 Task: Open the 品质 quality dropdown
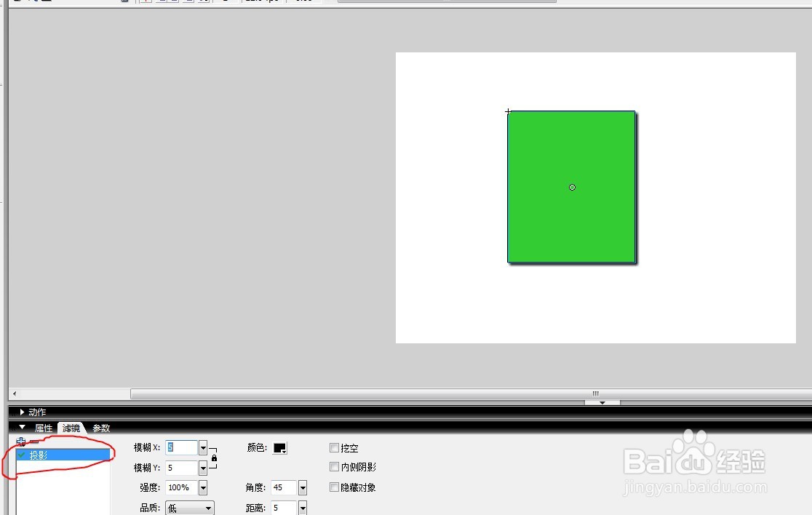189,508
